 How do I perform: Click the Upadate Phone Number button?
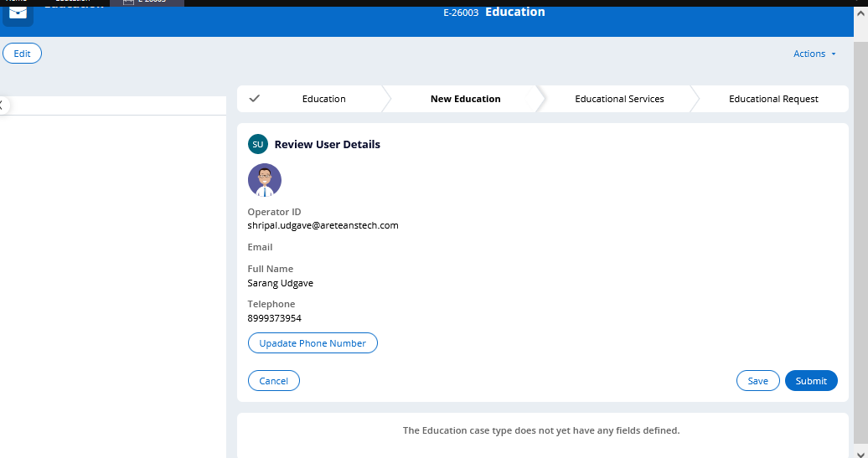click(313, 343)
